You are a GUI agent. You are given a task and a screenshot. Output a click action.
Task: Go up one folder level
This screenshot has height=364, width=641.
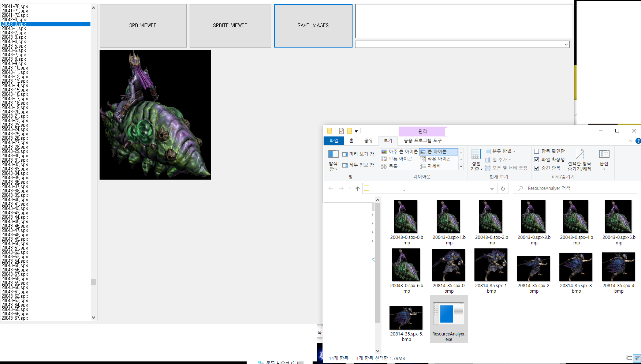pos(358,188)
